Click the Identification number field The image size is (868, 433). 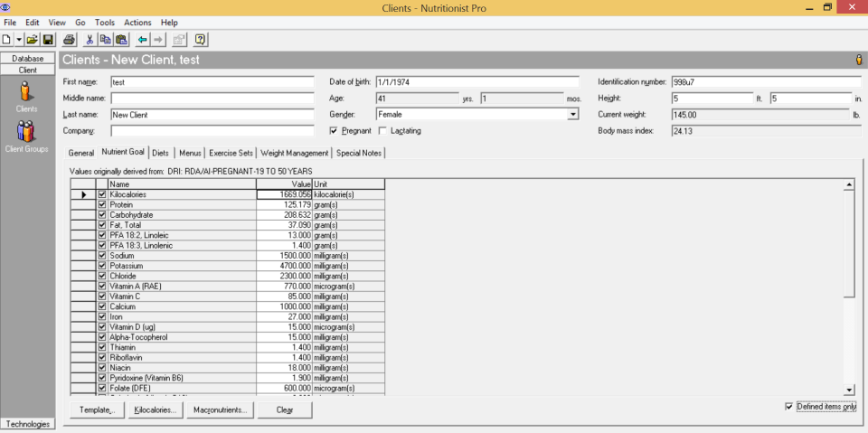point(766,82)
